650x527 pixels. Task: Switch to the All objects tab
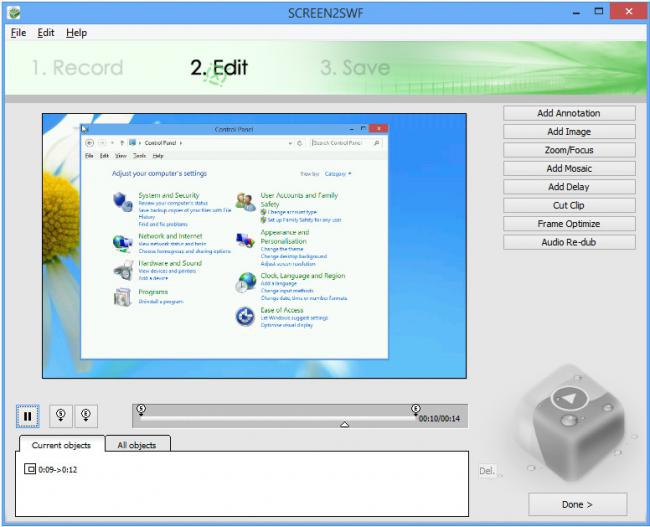tap(137, 445)
